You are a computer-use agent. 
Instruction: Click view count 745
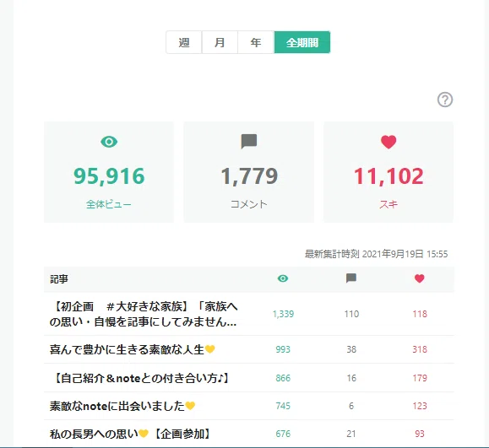[x=283, y=406]
